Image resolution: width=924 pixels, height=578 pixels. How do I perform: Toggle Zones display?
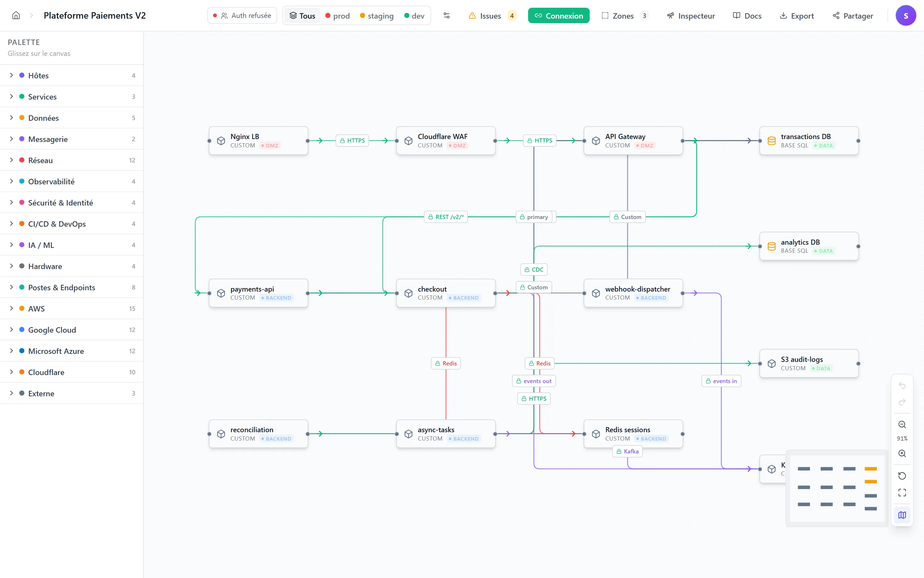point(625,16)
